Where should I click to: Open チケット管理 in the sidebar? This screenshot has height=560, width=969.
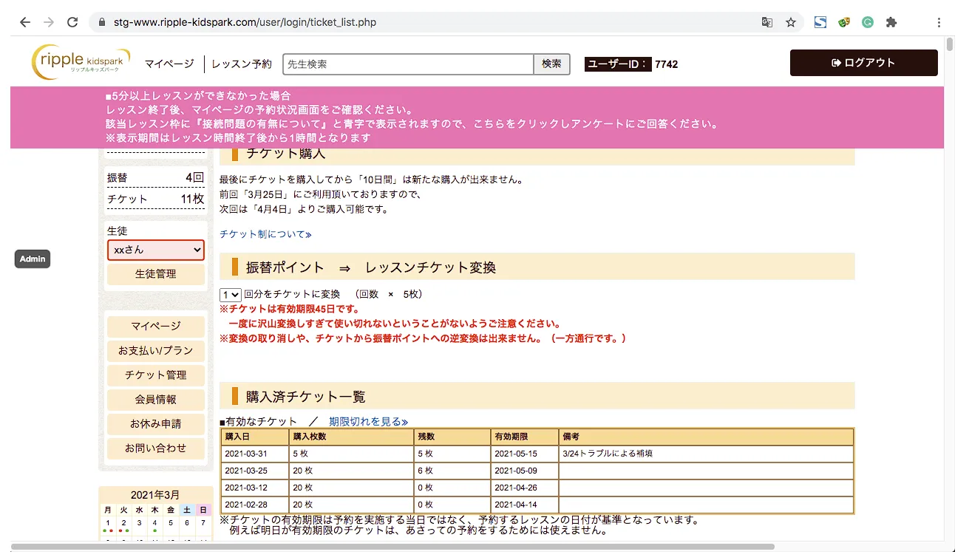click(x=156, y=375)
